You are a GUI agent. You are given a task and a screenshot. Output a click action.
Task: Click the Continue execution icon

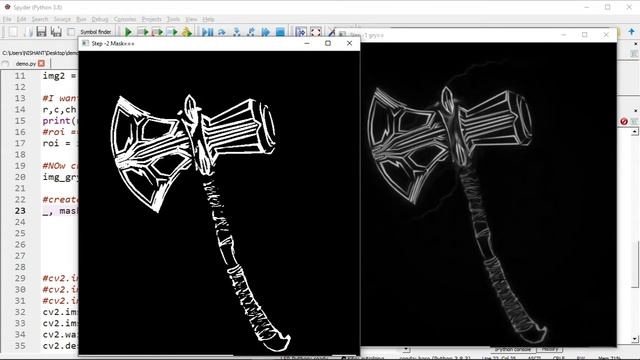point(266,32)
